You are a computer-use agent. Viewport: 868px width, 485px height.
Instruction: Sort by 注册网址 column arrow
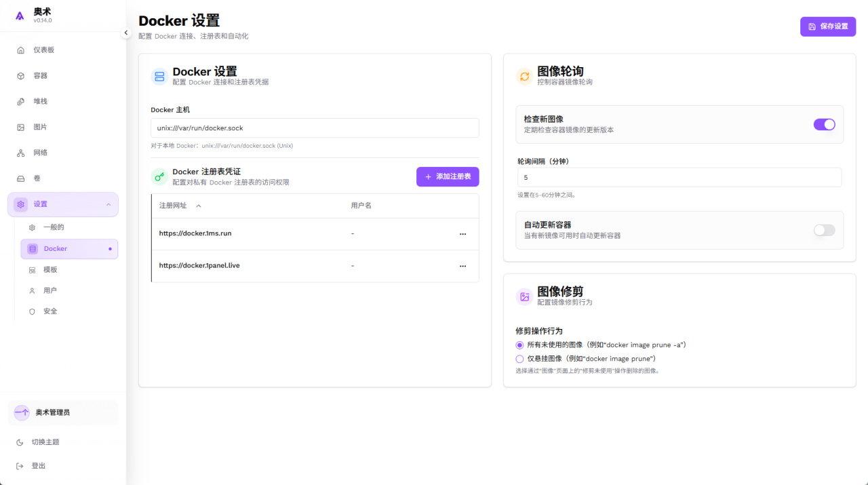[x=199, y=206]
